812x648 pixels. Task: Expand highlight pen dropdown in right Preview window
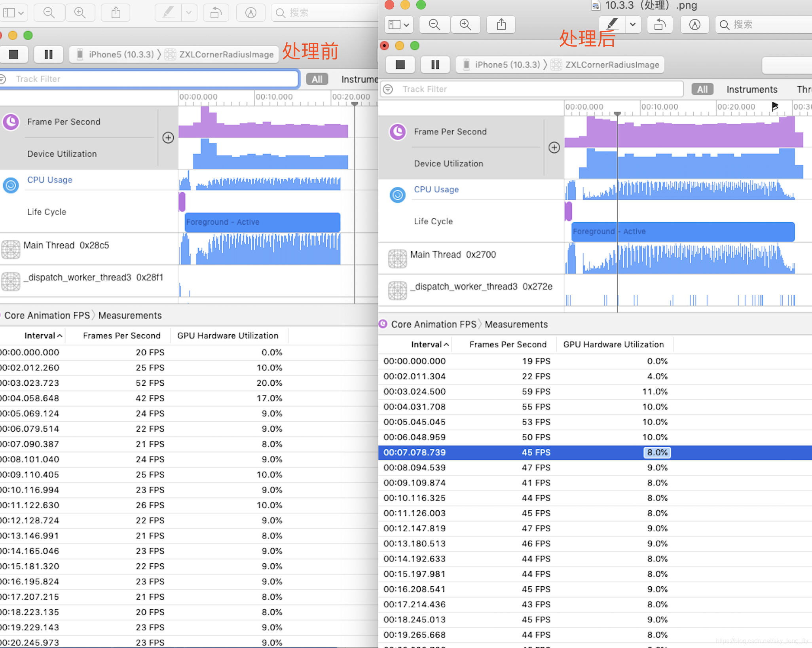[x=633, y=25]
